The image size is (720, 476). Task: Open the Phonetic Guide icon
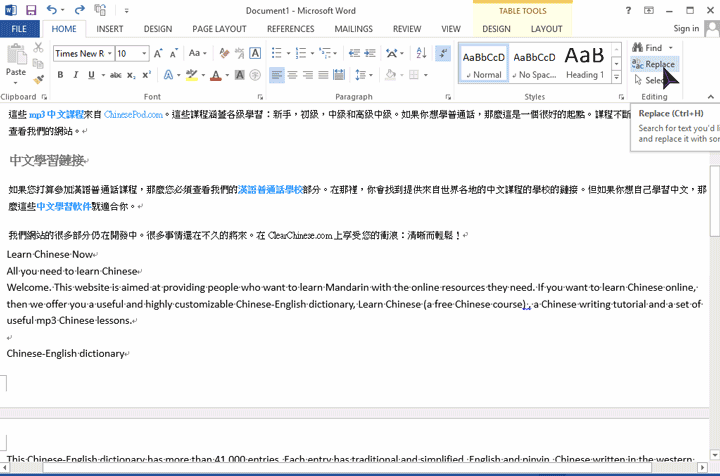[x=240, y=53]
